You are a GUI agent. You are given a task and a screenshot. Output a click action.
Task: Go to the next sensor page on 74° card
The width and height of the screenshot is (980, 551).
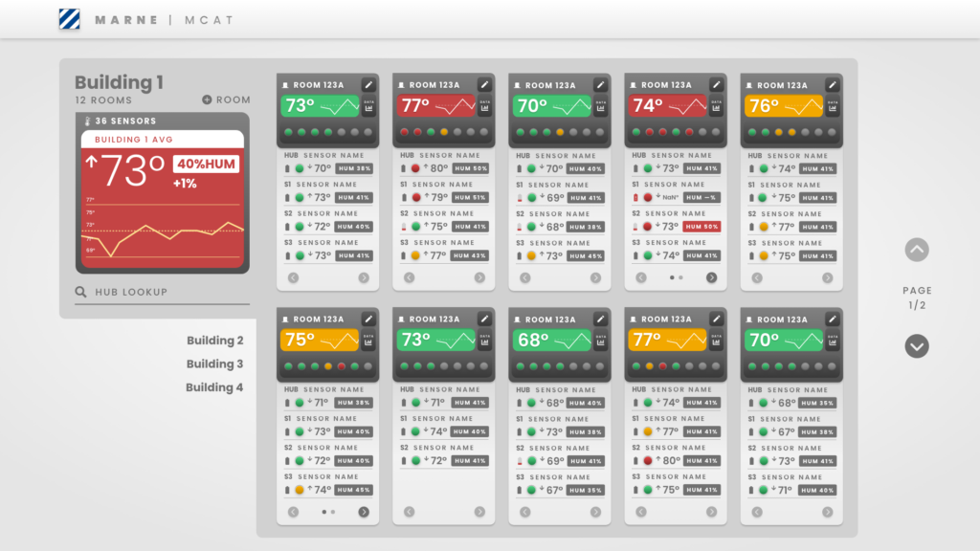pos(711,277)
